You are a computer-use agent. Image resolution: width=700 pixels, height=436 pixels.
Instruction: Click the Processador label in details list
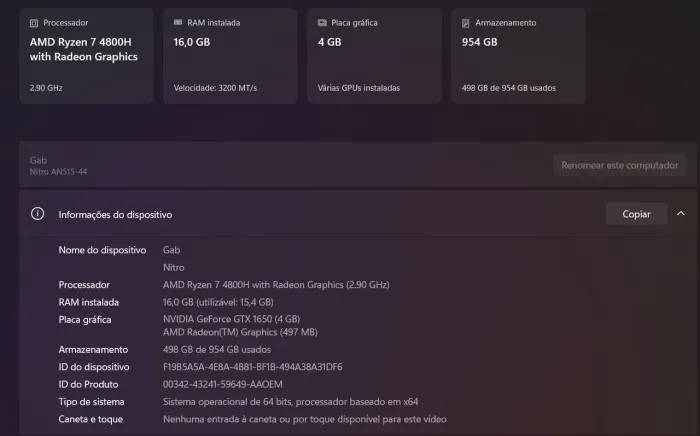[x=84, y=285]
